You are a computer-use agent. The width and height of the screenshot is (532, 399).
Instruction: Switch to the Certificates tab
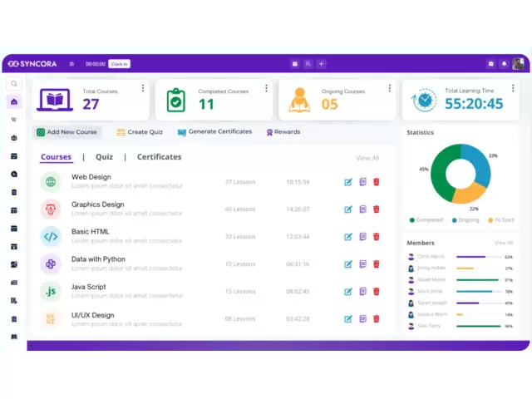[x=159, y=157]
